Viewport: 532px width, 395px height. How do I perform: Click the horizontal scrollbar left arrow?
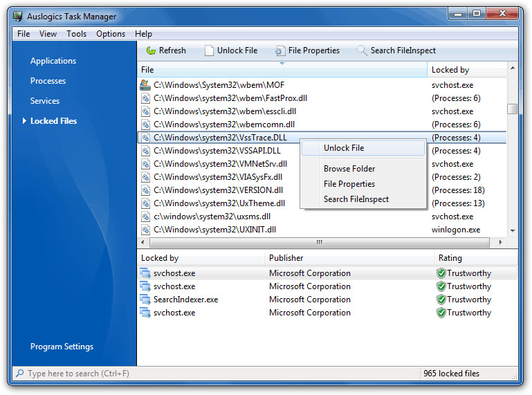(143, 242)
